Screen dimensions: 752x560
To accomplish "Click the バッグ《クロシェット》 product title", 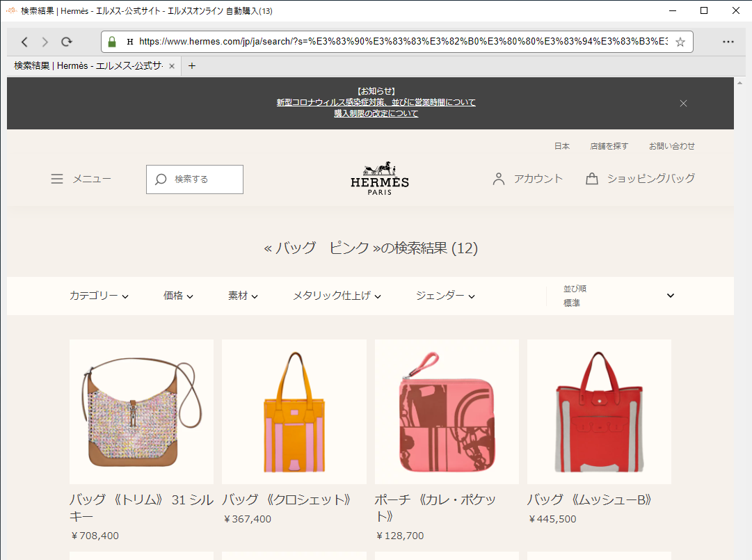I will tap(287, 500).
